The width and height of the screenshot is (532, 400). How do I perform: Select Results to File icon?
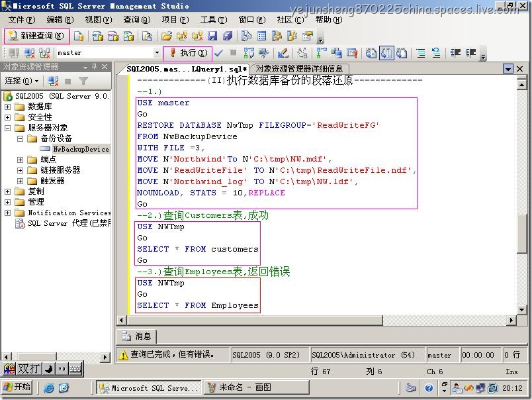(x=402, y=53)
